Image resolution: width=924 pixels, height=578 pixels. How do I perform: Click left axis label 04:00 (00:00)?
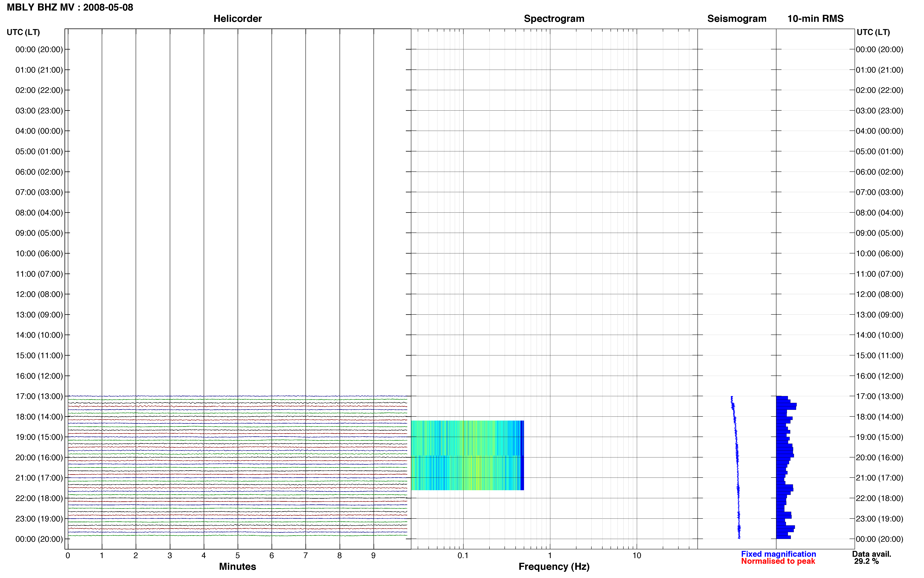click(x=39, y=131)
